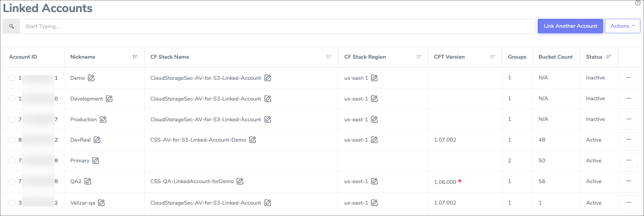Sort by CF Stack Region header
The image size is (644, 216).
coord(419,57)
